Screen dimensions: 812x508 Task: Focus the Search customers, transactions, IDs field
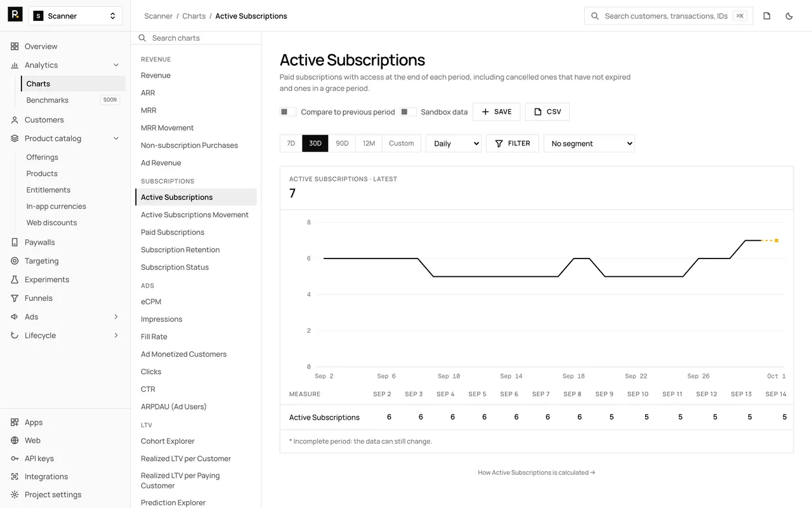[669, 16]
